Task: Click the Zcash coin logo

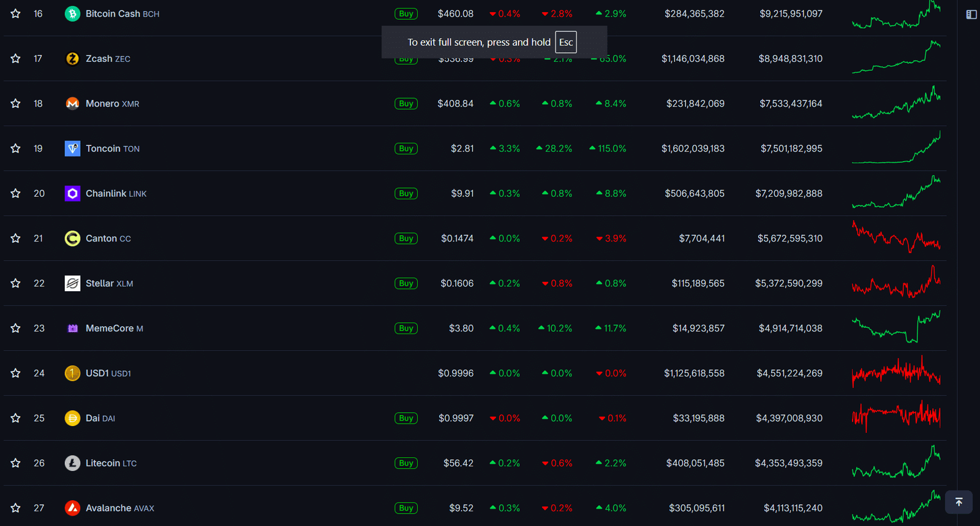Action: click(72, 58)
